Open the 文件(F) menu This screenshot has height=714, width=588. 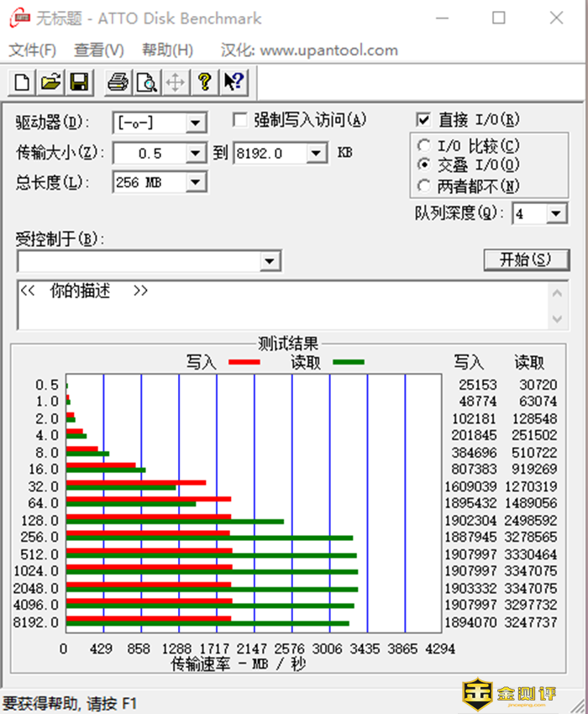click(32, 50)
